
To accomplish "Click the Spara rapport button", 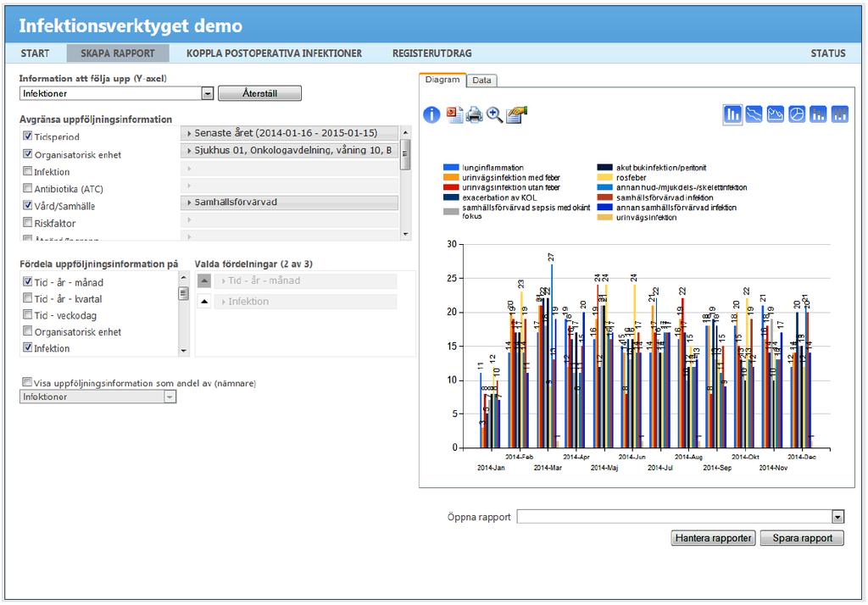I will point(802,538).
